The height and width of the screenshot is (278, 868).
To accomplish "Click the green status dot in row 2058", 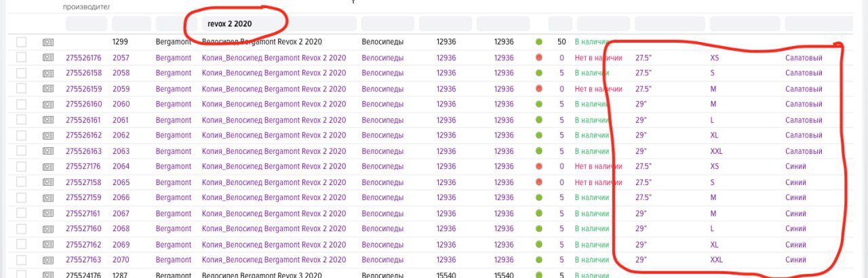I will point(539,73).
